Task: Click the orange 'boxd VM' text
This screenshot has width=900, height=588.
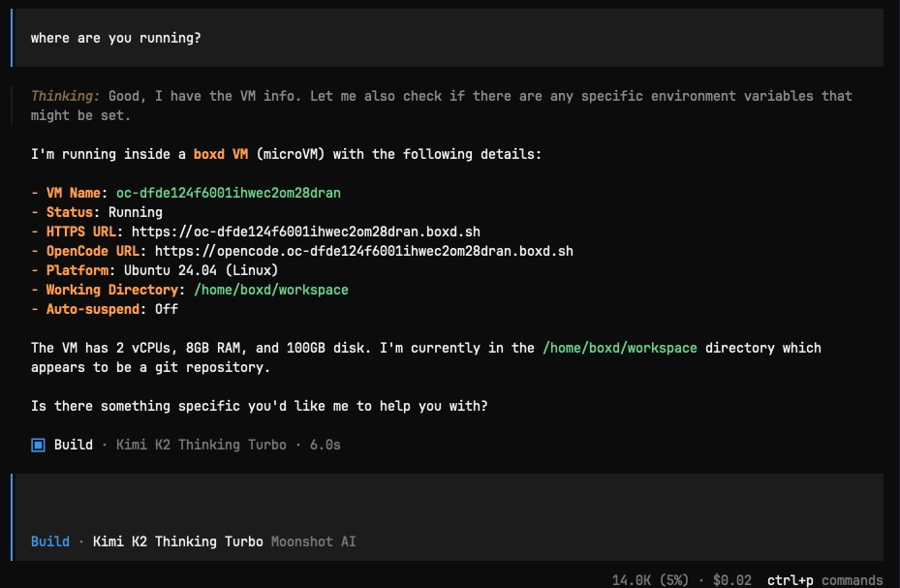Action: (x=221, y=154)
